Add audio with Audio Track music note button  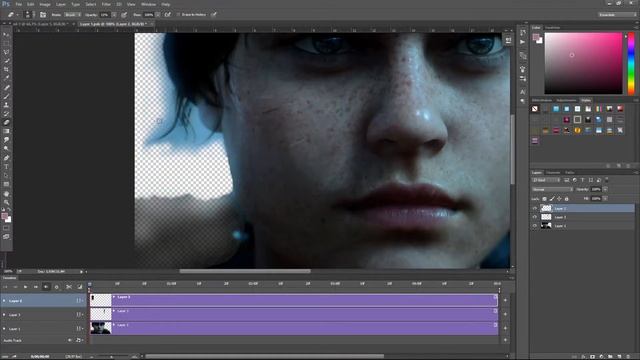pyautogui.click(x=78, y=340)
